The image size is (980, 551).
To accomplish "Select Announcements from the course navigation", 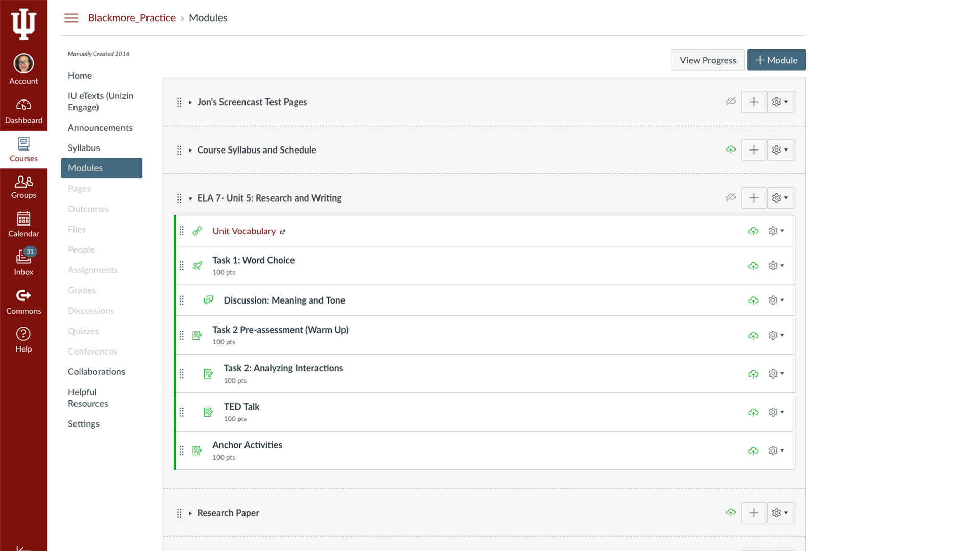I will click(x=100, y=127).
